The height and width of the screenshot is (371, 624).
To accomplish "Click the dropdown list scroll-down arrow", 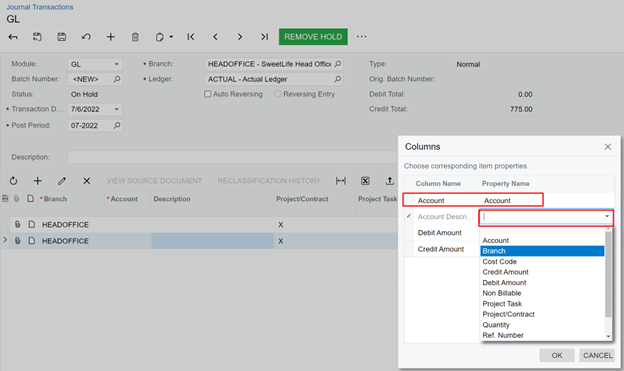I will (x=608, y=336).
